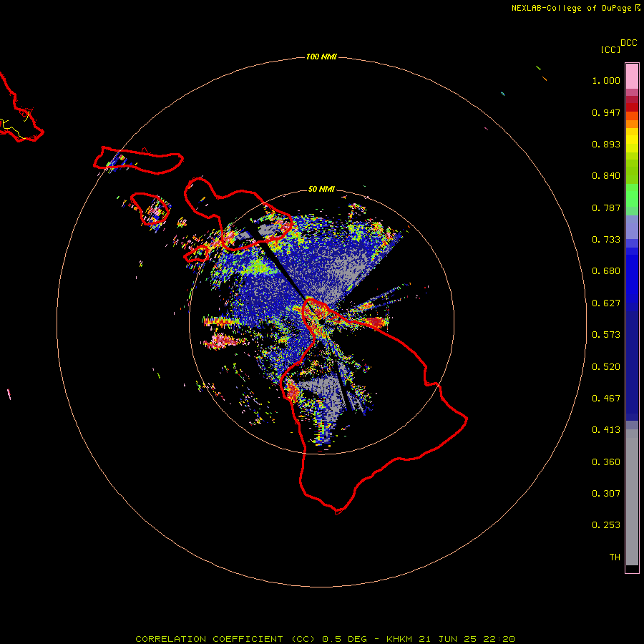This screenshot has width=644, height=644.
Task: Select the 1.000 scale value
Action: tap(606, 80)
